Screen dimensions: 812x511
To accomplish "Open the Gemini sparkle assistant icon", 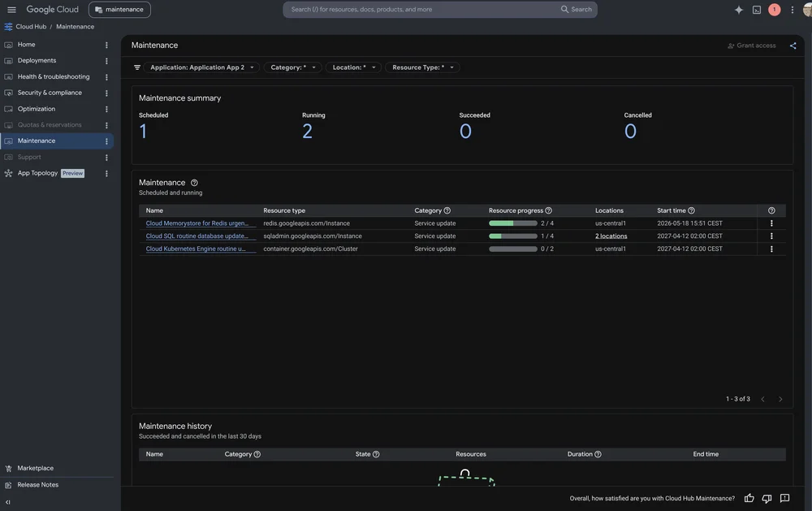I will (x=738, y=10).
